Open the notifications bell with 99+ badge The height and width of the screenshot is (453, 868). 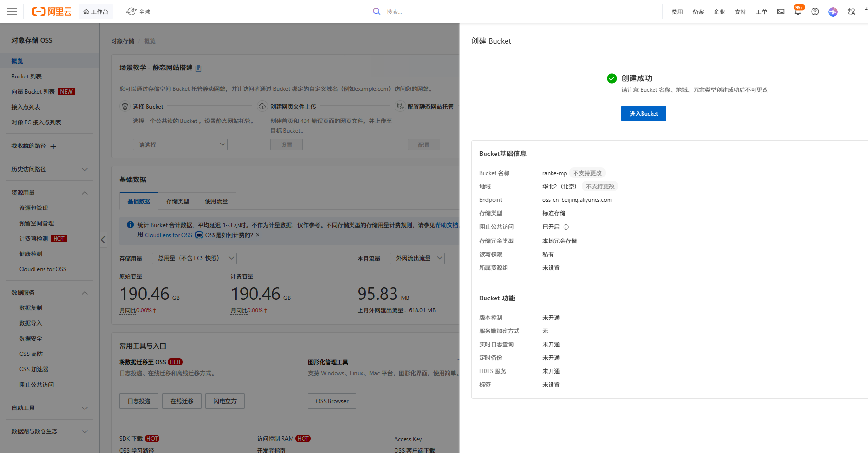[798, 11]
